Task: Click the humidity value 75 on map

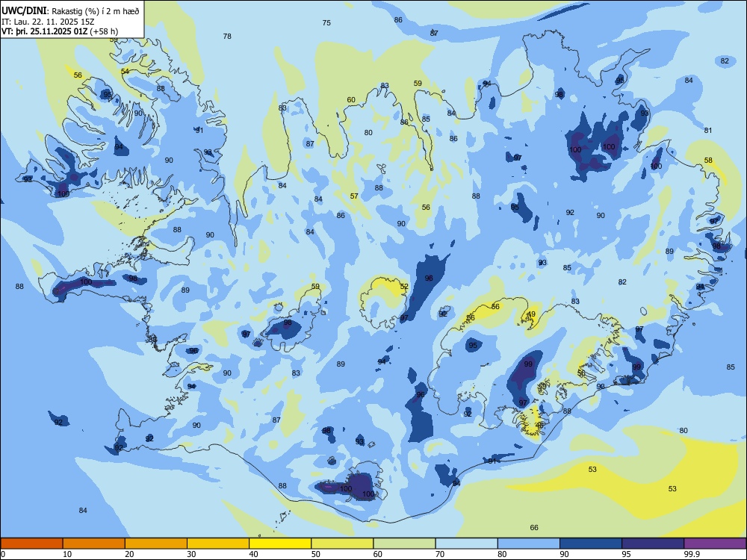Action: point(326,23)
